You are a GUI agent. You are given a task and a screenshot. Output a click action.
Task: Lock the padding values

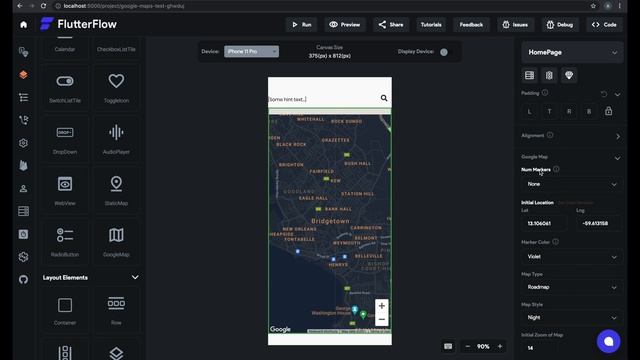609,111
